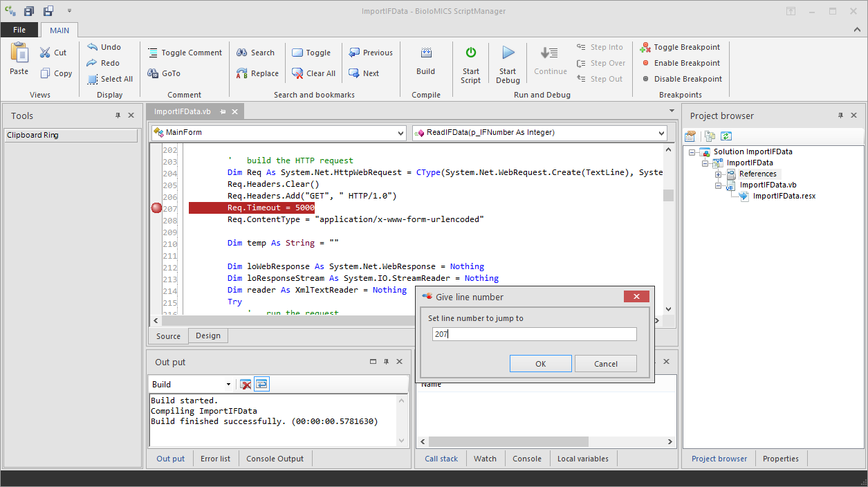
Task: Click the first save icon in title bar
Action: click(29, 11)
